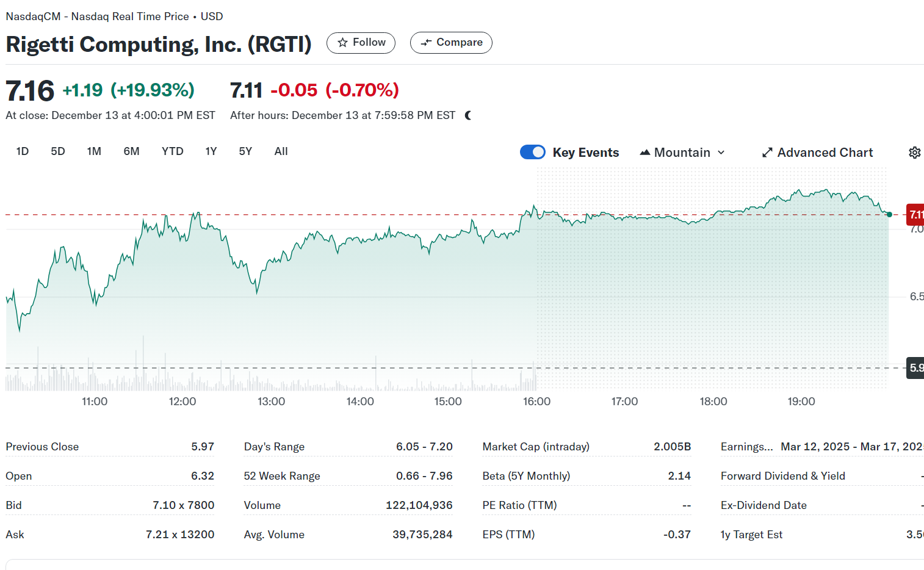Select the 1M range tab
This screenshot has width=924, height=570.
94,151
